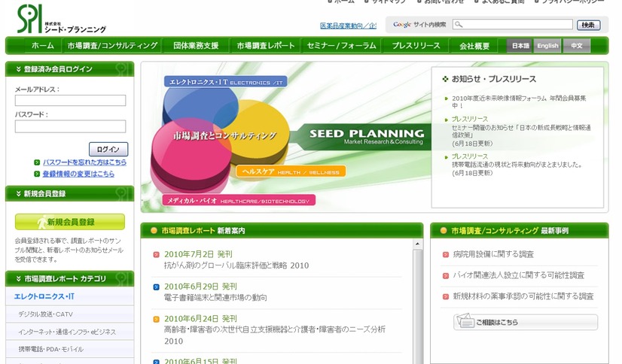622x364 pixels.
Task: Open the プレスリリース about 携帯電話流通の現状
Action: (x=517, y=165)
